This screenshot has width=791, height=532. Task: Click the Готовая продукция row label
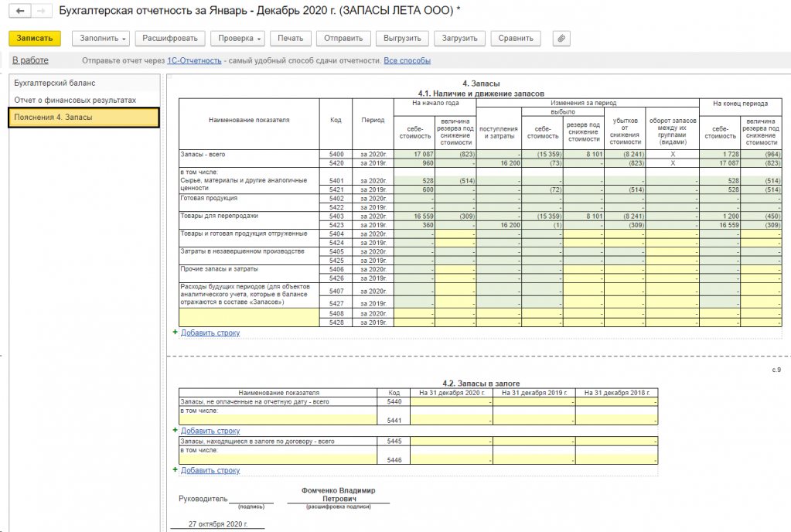(209, 198)
